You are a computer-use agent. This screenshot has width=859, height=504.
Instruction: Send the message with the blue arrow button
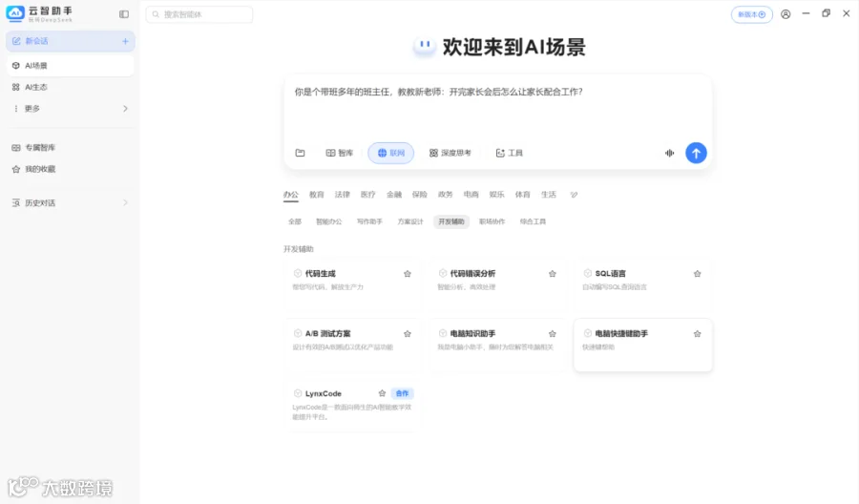696,153
